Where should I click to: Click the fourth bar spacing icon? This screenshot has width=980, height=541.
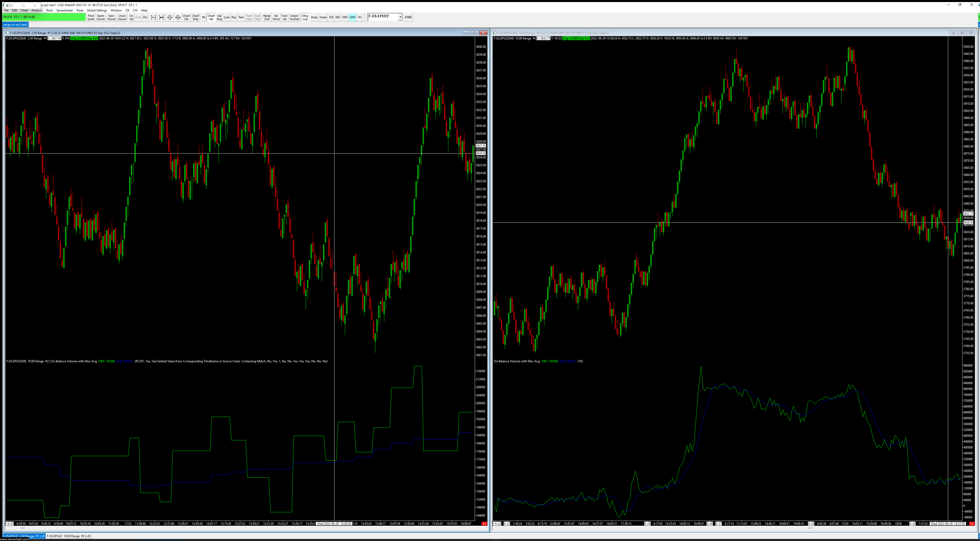tap(178, 17)
